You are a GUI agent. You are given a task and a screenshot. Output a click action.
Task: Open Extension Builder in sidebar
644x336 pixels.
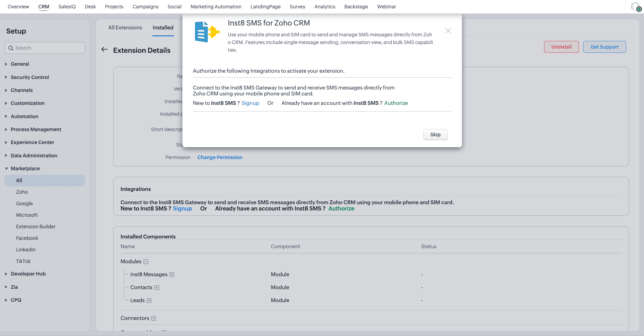coord(36,227)
